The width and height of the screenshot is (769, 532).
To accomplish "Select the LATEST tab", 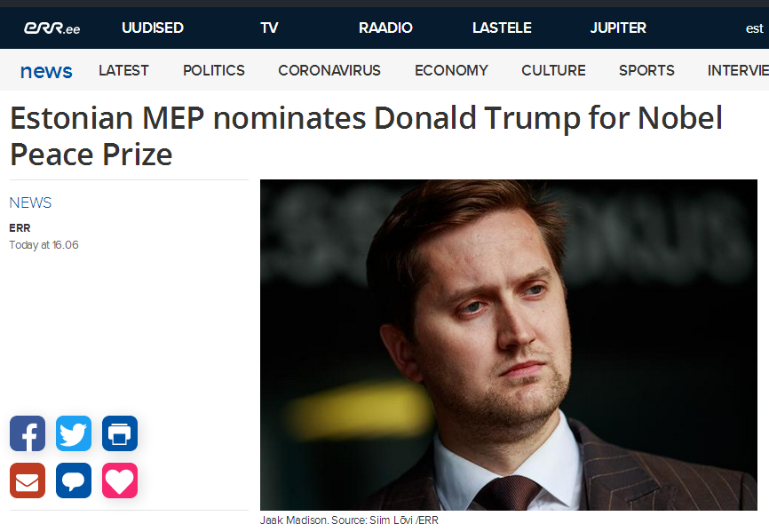I will [123, 71].
